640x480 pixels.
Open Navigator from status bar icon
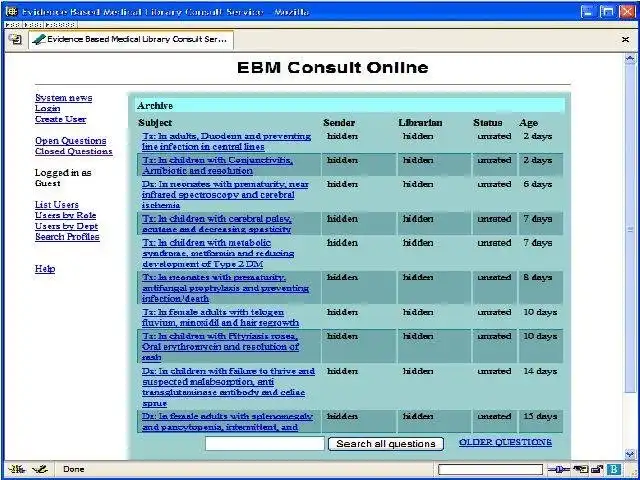click(17, 469)
